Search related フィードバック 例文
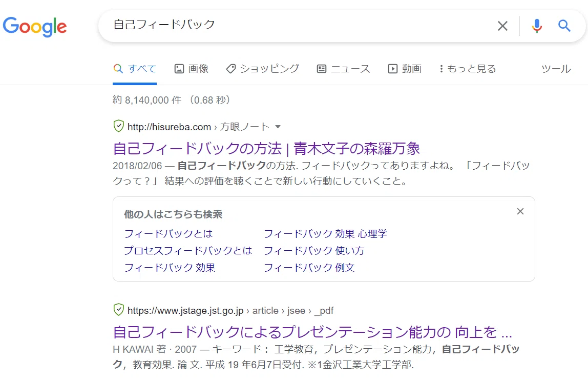Viewport: 588px width, 380px height. (x=309, y=268)
